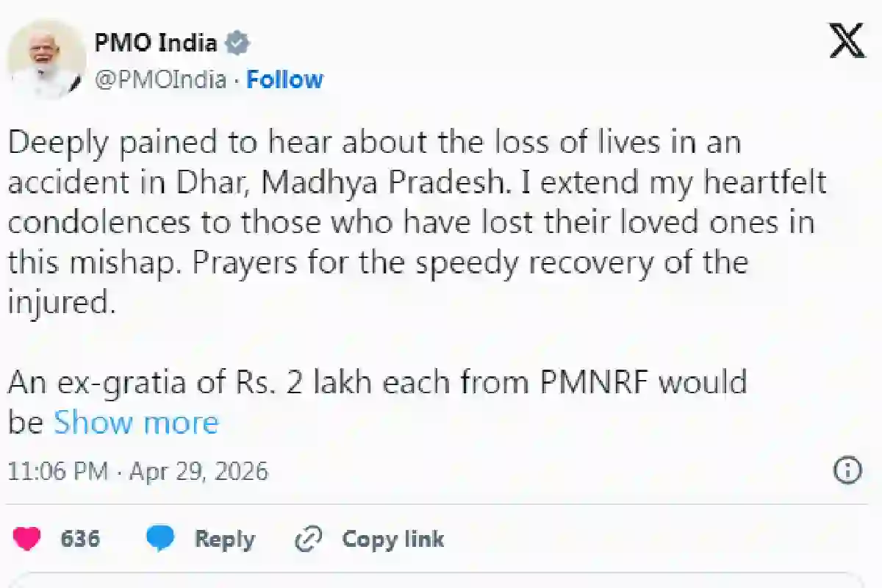Click the chain-link icon next to Copy link
Image resolution: width=882 pixels, height=588 pixels.
[309, 539]
